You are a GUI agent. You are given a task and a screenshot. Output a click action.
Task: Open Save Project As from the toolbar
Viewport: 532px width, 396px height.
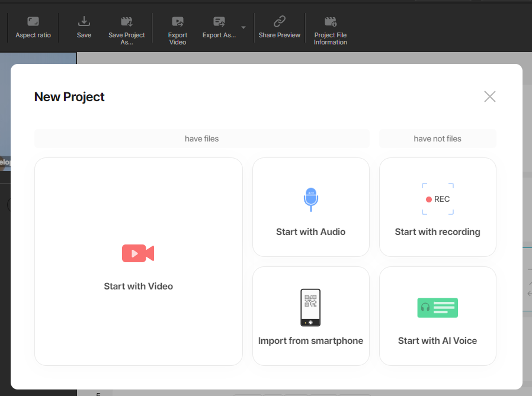click(x=127, y=22)
